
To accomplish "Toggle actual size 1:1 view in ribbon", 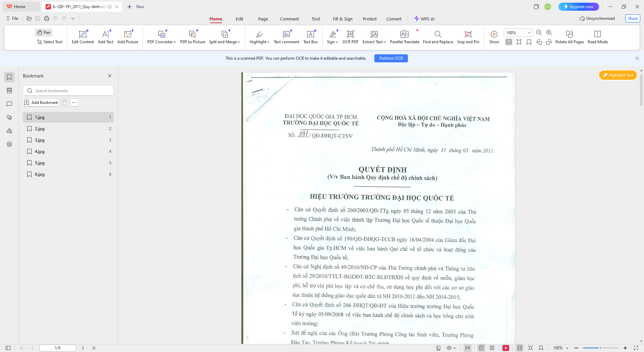I will (509, 42).
